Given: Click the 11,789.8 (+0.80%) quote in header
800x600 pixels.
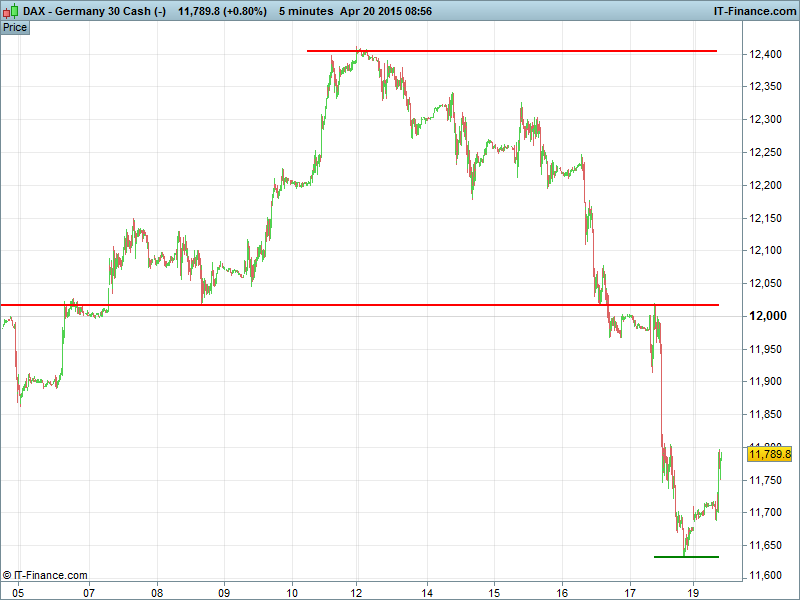Looking at the screenshot, I should click(x=223, y=10).
